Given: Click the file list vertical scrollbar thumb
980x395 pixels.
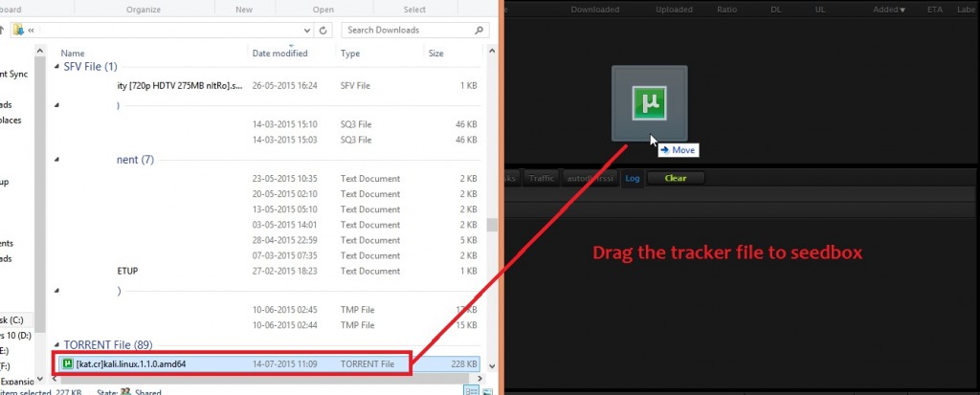Looking at the screenshot, I should coord(493,225).
